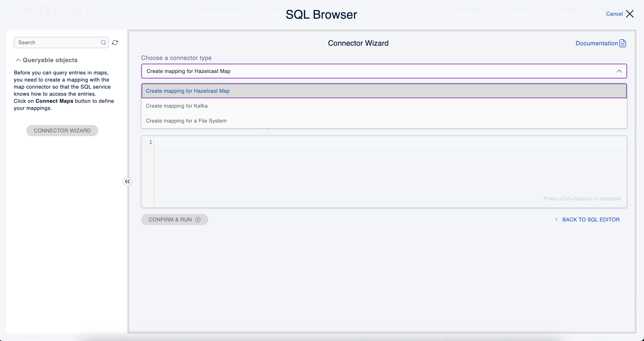This screenshot has height=341, width=644.
Task: Select Create mapping for Kafka option
Action: click(177, 106)
